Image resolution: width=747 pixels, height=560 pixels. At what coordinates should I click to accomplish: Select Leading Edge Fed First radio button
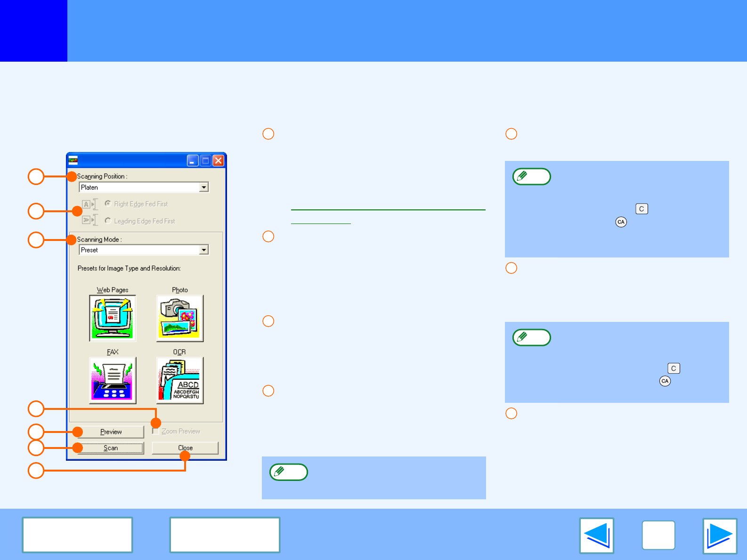click(x=108, y=221)
